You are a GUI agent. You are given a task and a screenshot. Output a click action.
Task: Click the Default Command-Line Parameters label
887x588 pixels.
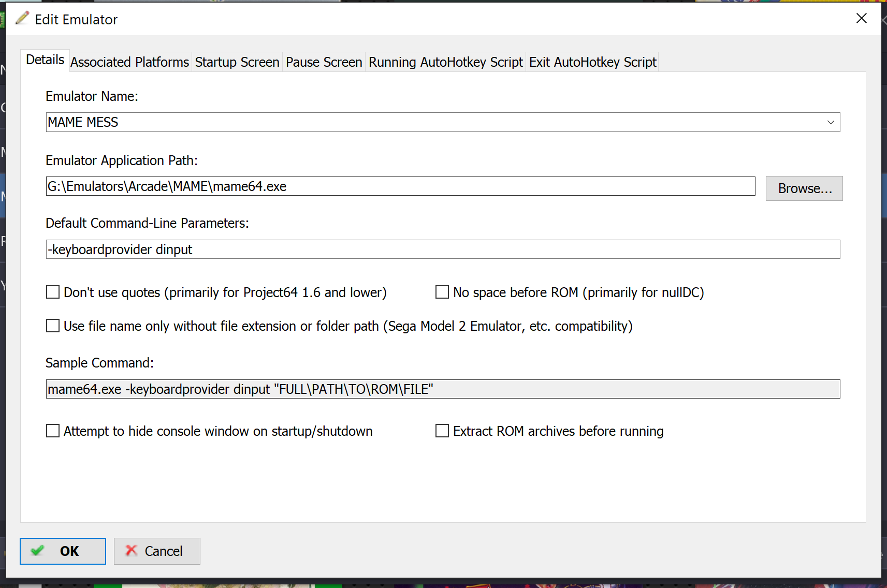147,223
